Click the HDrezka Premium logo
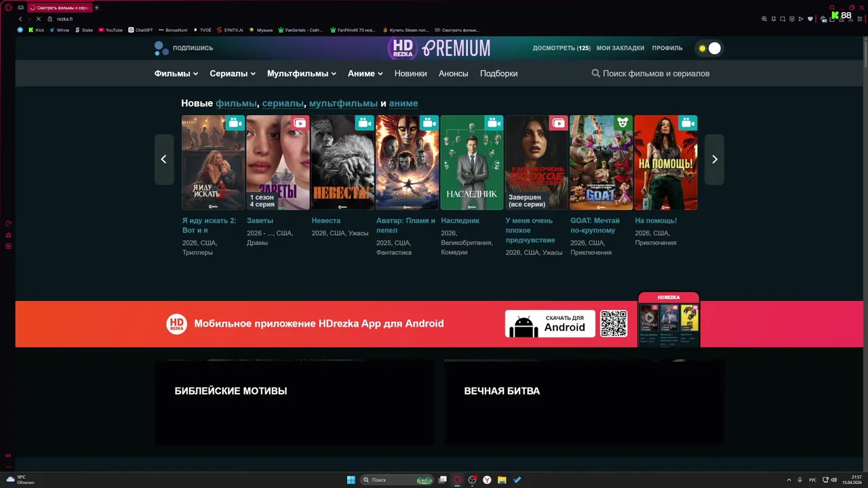 439,47
